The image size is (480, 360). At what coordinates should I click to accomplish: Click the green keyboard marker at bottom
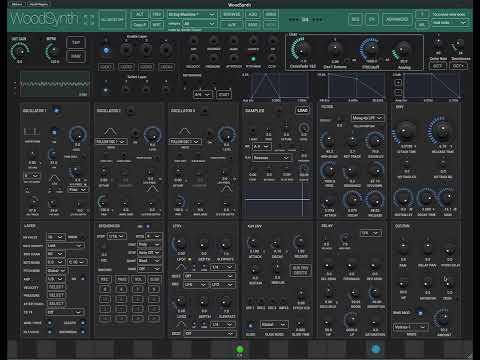point(240,349)
